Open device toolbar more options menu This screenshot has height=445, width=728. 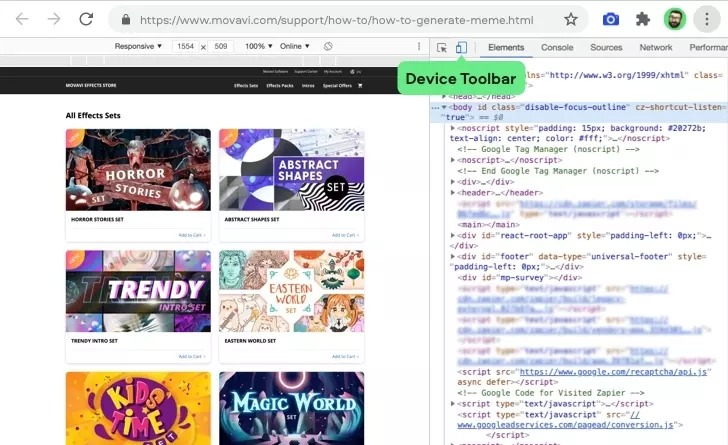tap(419, 46)
